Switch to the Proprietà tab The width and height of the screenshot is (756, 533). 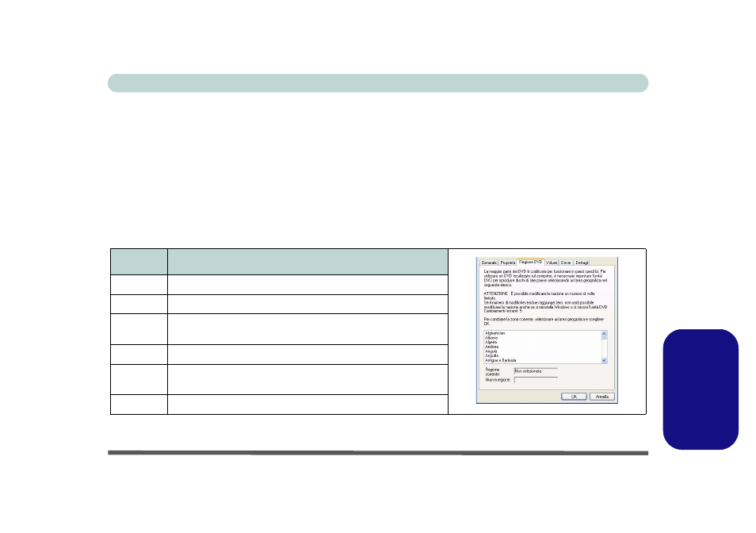pyautogui.click(x=508, y=263)
